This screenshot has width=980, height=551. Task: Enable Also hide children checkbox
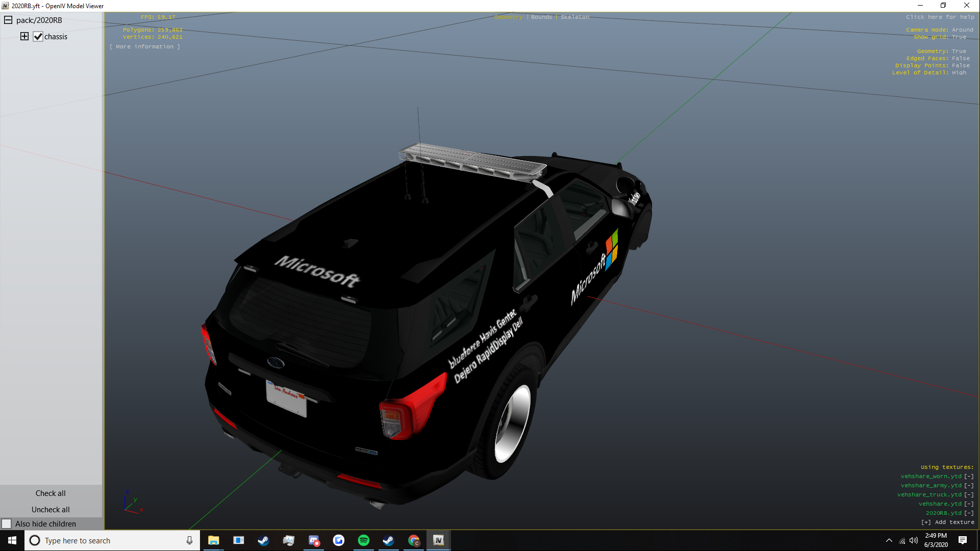pos(7,524)
